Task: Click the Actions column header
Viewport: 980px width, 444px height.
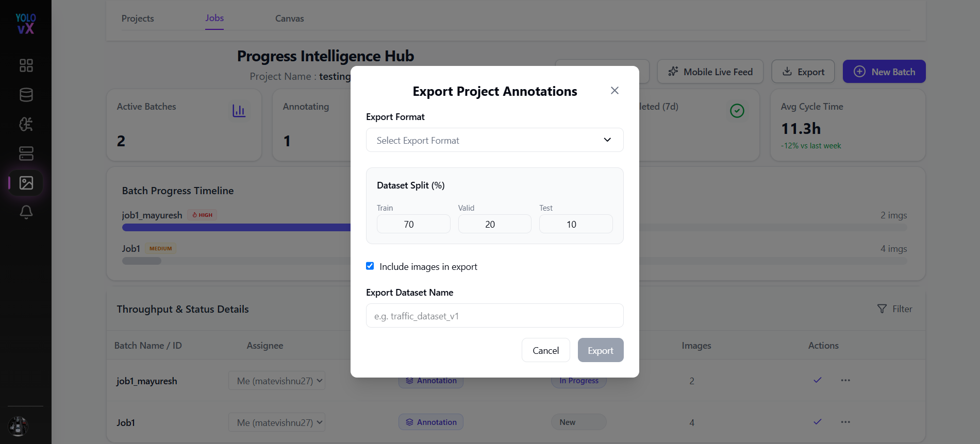Action: tap(823, 346)
